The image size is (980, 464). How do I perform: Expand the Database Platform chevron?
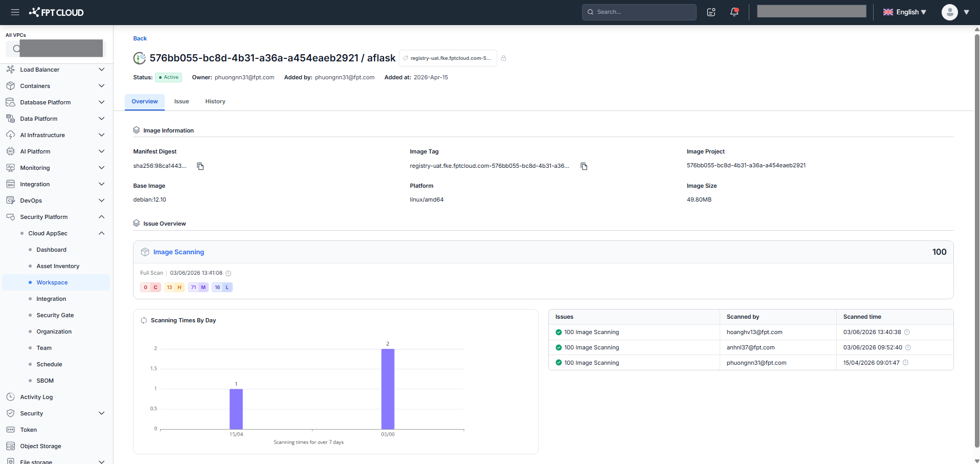[x=101, y=102]
